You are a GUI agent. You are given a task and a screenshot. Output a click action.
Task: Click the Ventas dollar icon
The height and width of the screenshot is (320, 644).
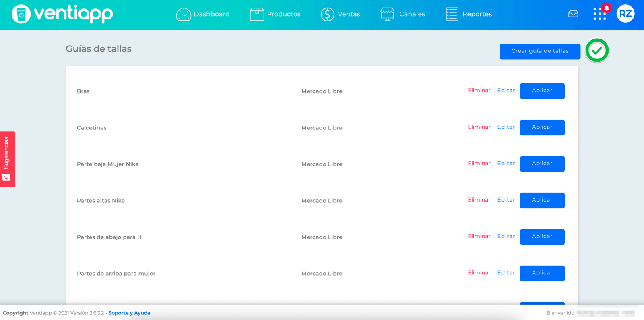pyautogui.click(x=328, y=14)
